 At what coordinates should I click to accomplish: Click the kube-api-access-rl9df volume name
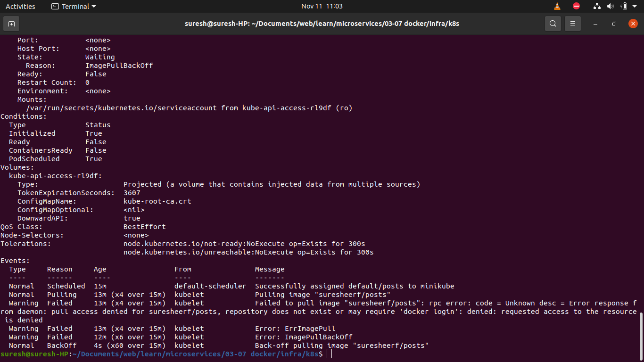[x=56, y=176]
